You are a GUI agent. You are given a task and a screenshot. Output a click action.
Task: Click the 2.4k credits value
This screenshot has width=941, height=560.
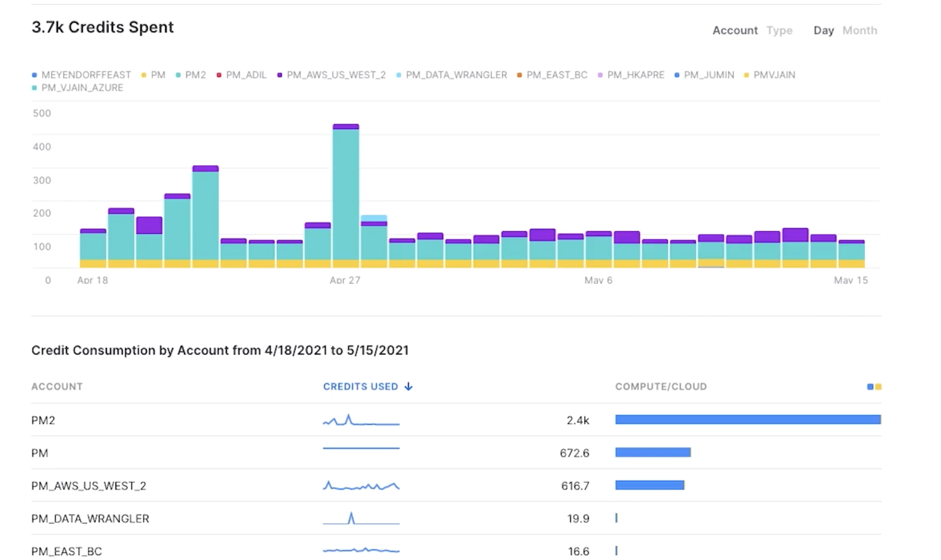tap(578, 420)
